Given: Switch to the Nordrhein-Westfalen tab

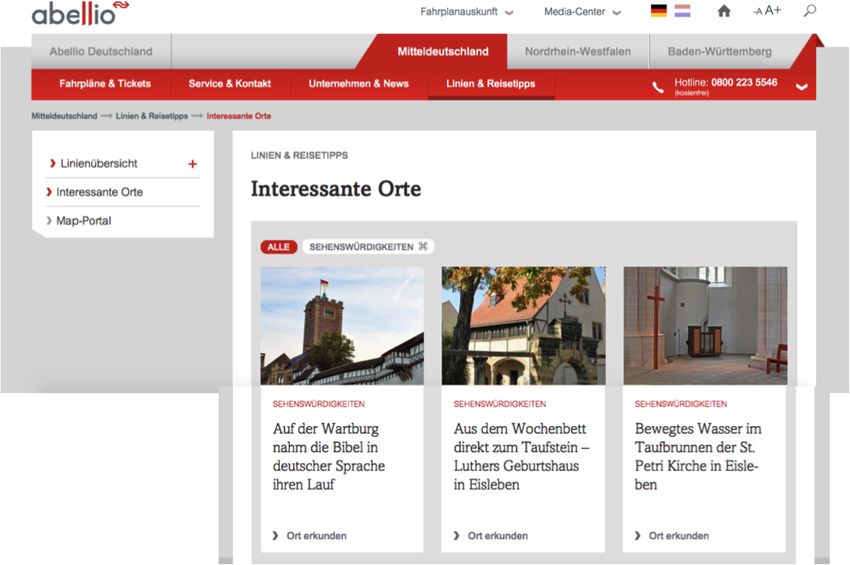Looking at the screenshot, I should tap(577, 52).
